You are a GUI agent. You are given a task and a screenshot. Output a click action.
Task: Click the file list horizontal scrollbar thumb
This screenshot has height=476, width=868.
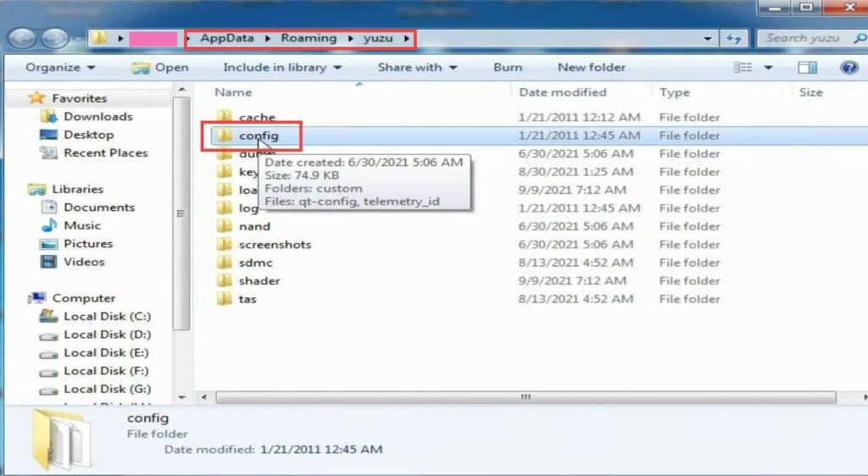point(526,397)
